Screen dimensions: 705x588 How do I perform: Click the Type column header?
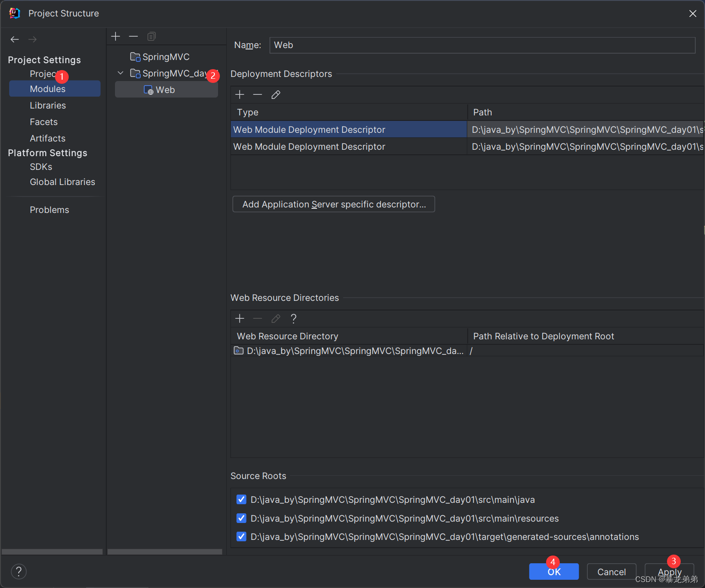[349, 112]
